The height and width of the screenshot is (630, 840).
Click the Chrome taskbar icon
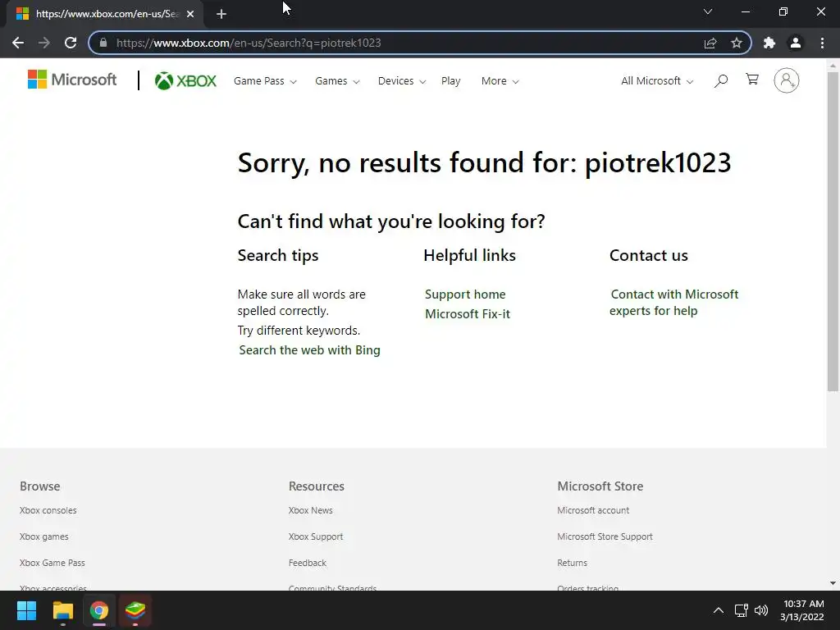(x=99, y=610)
